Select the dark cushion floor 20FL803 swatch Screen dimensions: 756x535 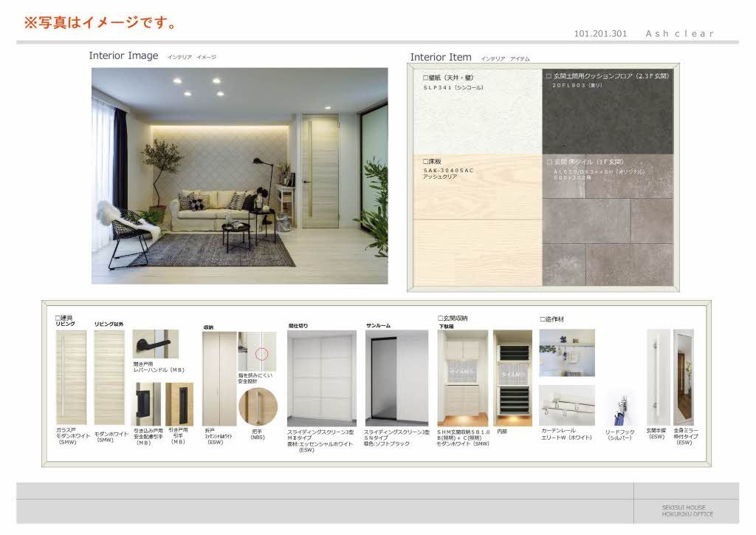[x=608, y=111]
